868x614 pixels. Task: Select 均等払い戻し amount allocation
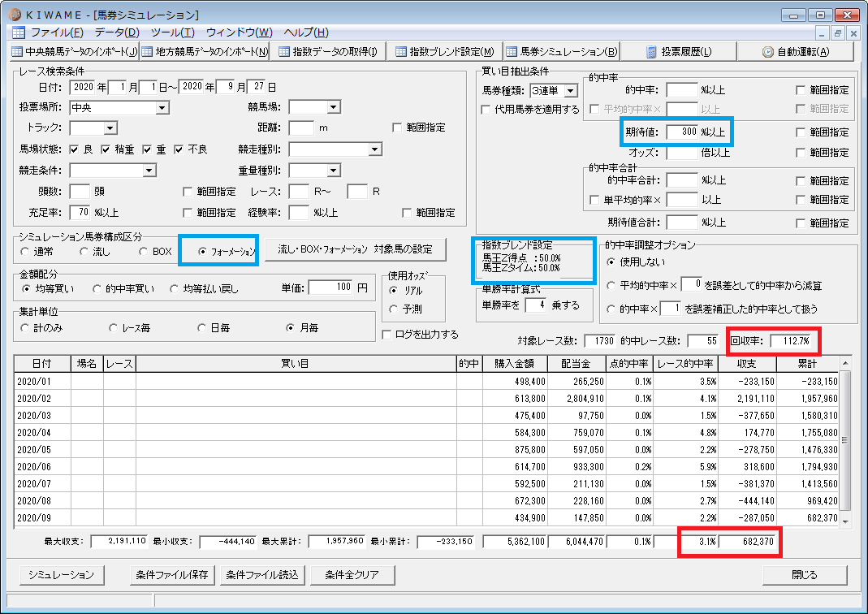click(x=175, y=288)
